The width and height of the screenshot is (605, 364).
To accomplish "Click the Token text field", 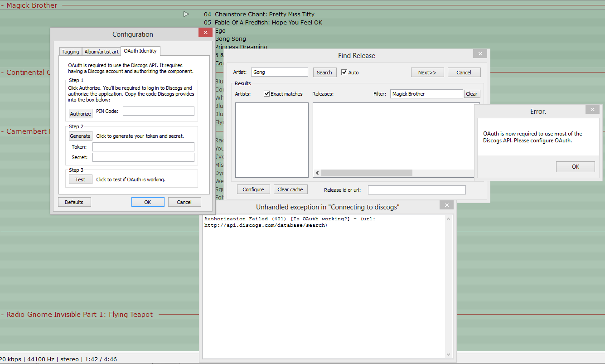I will 143,147.
